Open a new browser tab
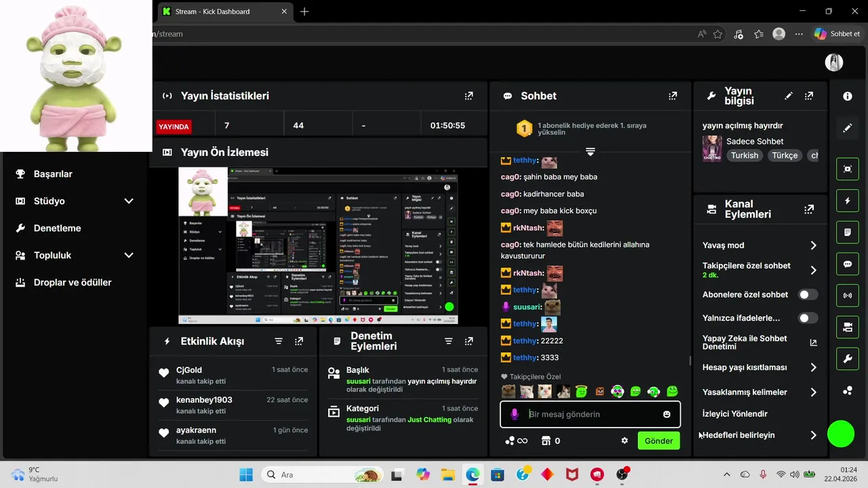The height and width of the screenshot is (488, 868). click(304, 12)
